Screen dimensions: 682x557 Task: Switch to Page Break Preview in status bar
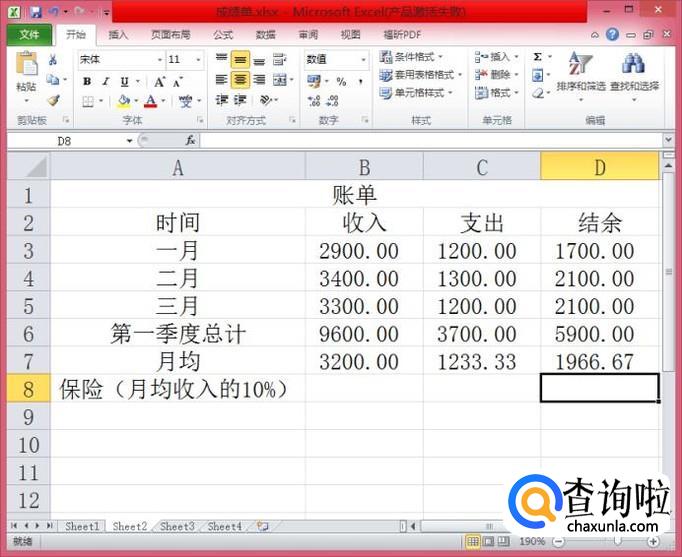point(503,541)
